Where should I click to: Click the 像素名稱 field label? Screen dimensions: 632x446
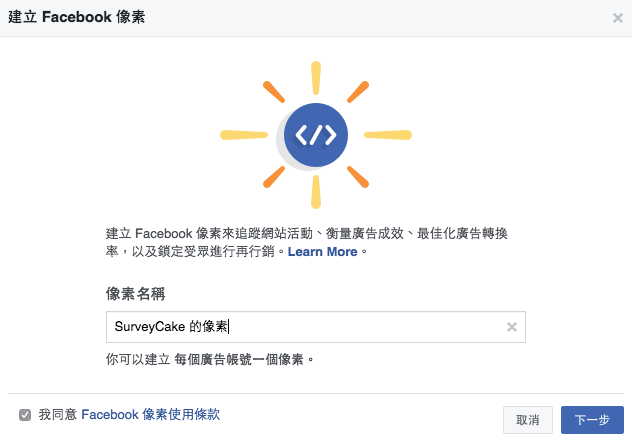coord(135,293)
